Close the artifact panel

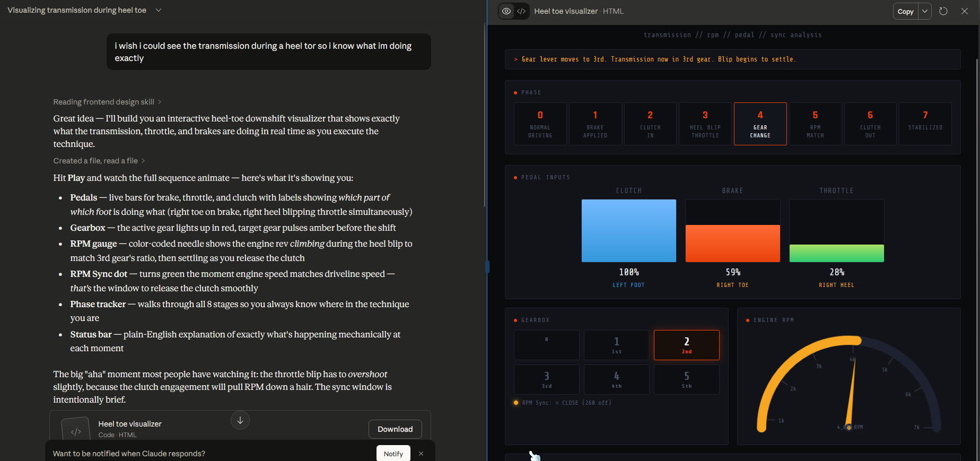click(x=965, y=11)
